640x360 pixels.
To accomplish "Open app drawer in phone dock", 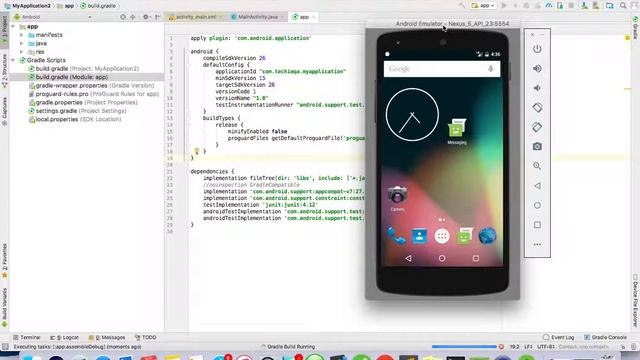I will tap(442, 236).
